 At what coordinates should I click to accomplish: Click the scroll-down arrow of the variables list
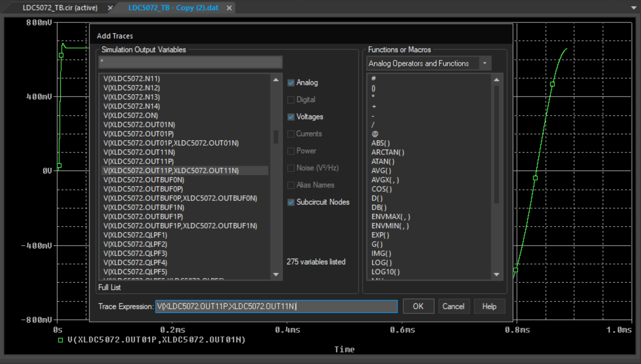point(275,274)
